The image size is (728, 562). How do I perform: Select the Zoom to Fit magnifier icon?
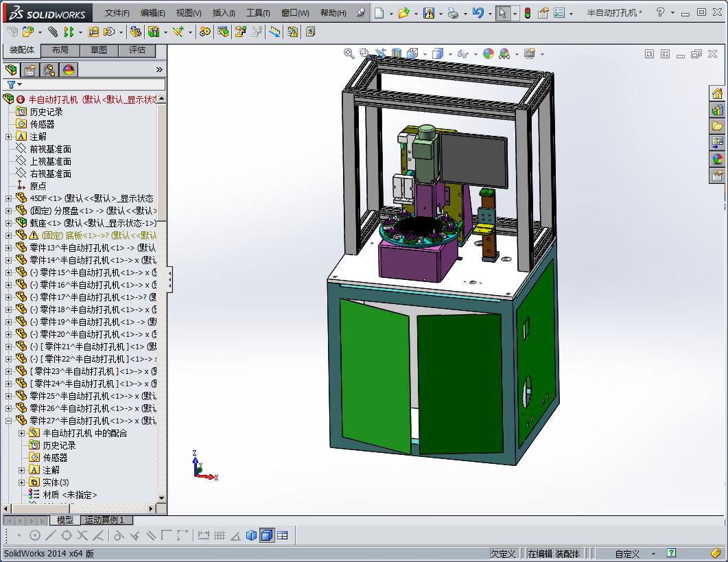pyautogui.click(x=349, y=54)
